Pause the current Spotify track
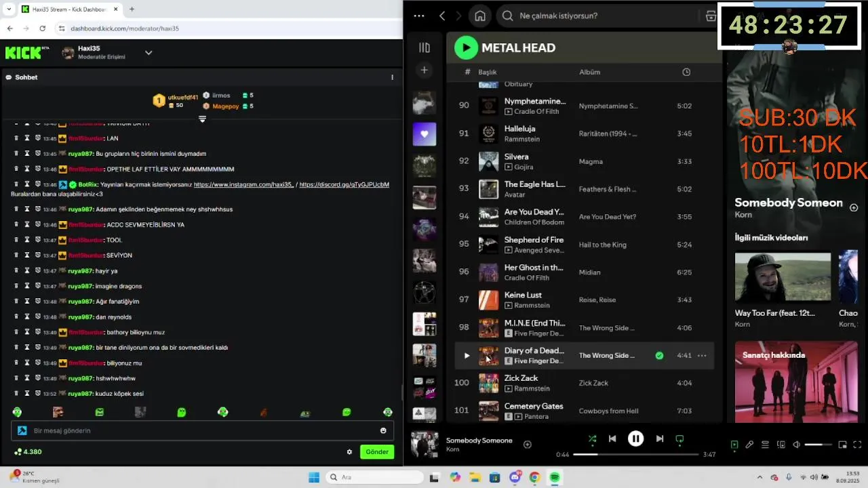Image resolution: width=868 pixels, height=488 pixels. point(635,439)
